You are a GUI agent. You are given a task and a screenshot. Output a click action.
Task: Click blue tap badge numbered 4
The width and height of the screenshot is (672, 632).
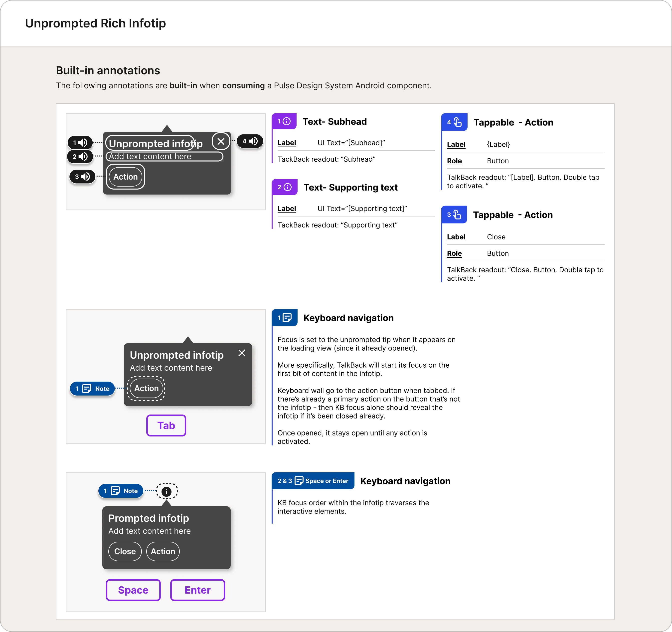click(454, 122)
